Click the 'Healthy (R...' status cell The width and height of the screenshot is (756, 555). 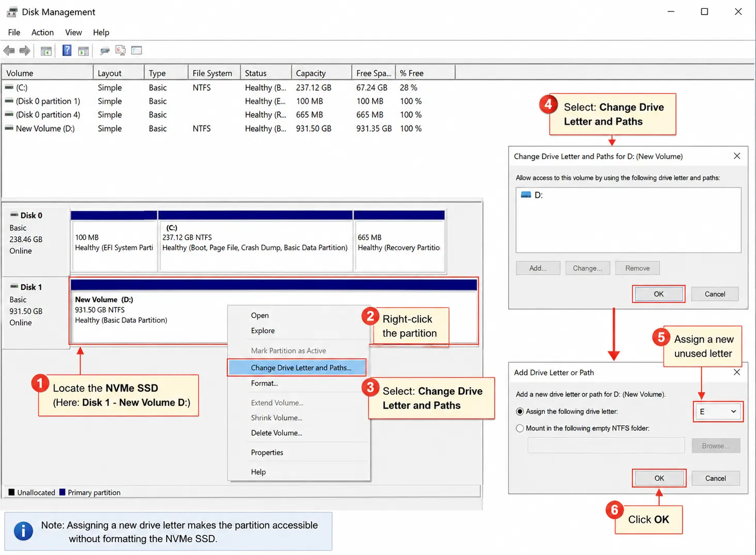265,114
